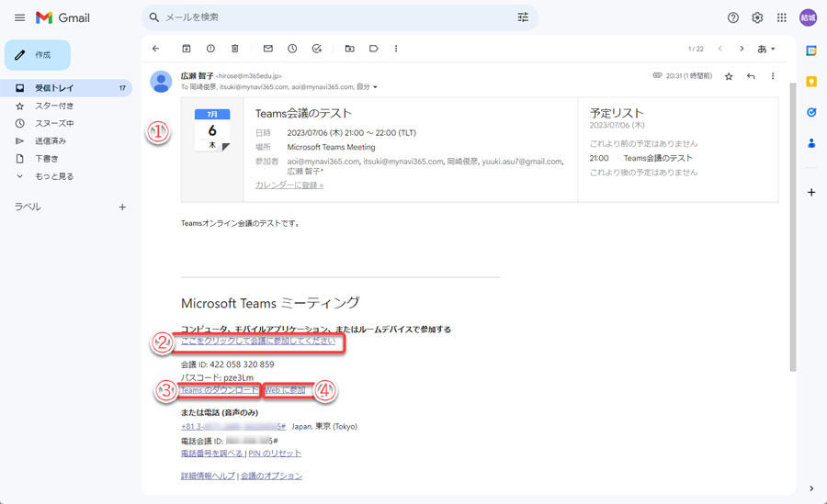
Task: Click 会議のオプション link
Action: click(272, 476)
